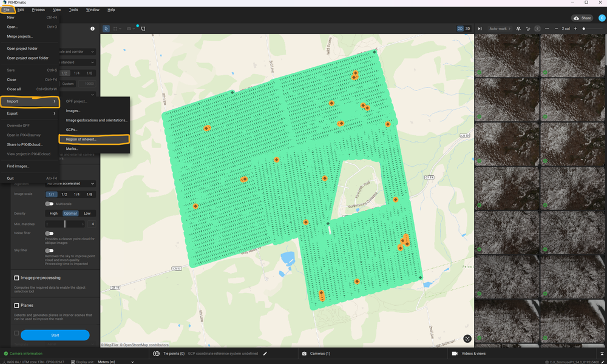Click the Custom keypoints button
This screenshot has height=364, width=607.
[68, 84]
